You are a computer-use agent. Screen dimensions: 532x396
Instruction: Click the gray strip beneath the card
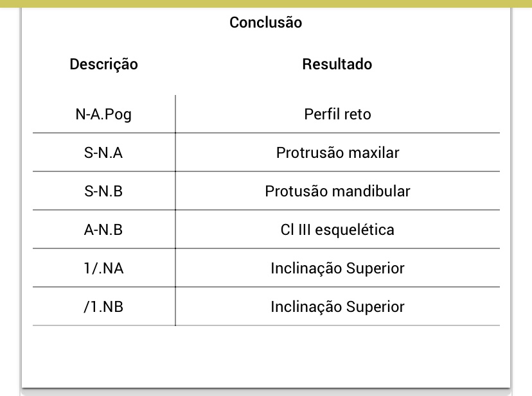pyautogui.click(x=266, y=392)
